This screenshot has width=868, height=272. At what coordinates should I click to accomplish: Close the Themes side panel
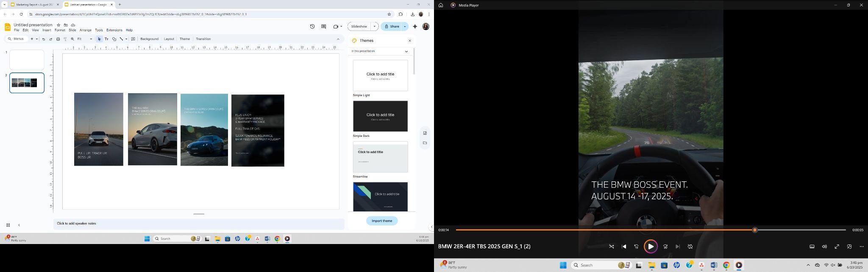pos(409,41)
